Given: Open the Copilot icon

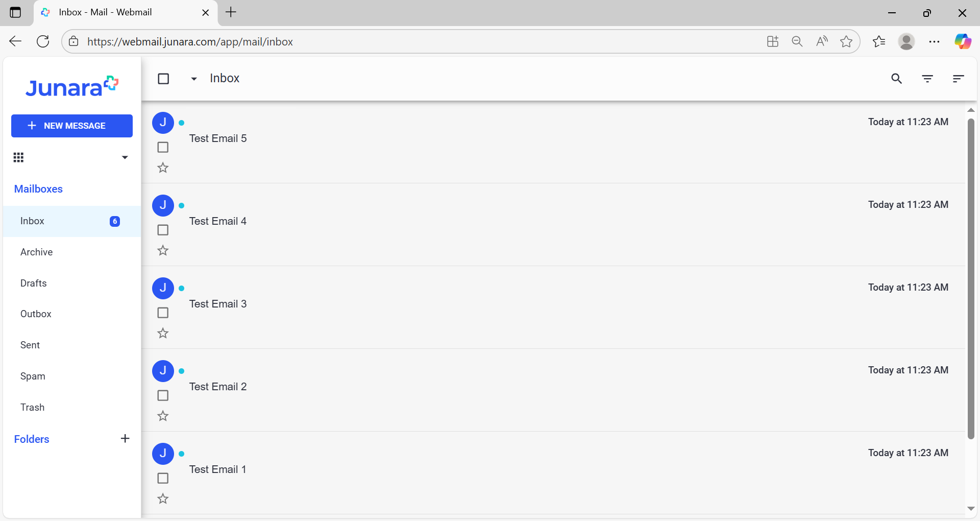Looking at the screenshot, I should (963, 41).
